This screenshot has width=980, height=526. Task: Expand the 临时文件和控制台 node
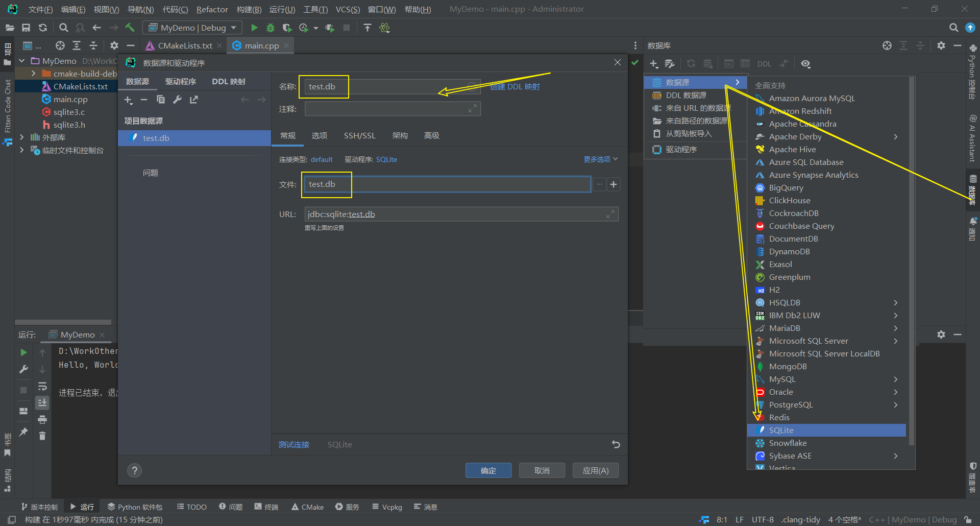click(21, 150)
